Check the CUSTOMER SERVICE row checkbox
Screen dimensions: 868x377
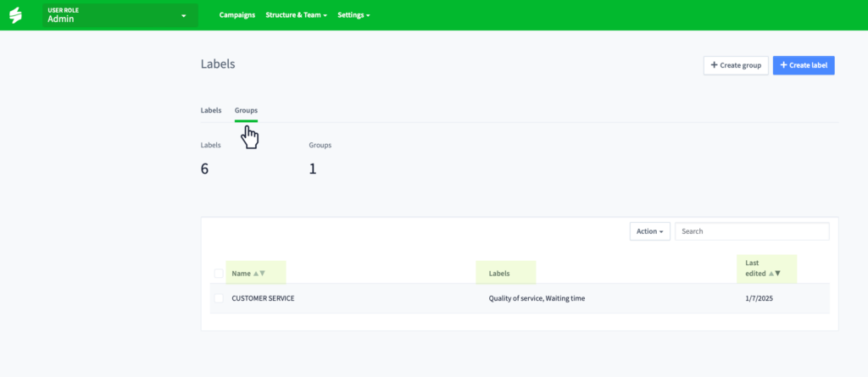point(219,298)
